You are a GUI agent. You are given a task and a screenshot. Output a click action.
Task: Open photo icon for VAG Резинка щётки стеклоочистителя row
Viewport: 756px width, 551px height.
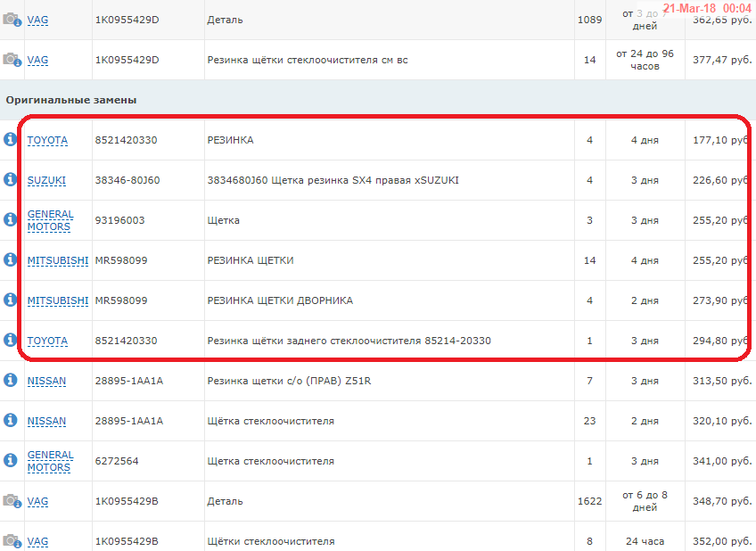tap(12, 60)
